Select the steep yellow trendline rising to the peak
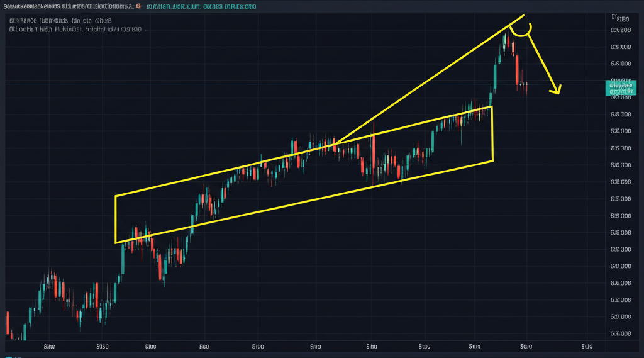This screenshot has height=358, width=644. coord(428,81)
